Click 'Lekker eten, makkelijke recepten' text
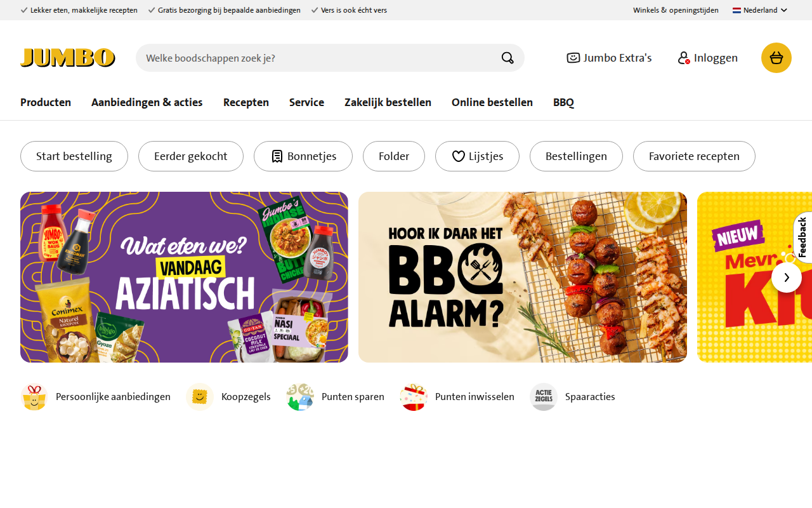The width and height of the screenshot is (812, 508). pos(84,10)
